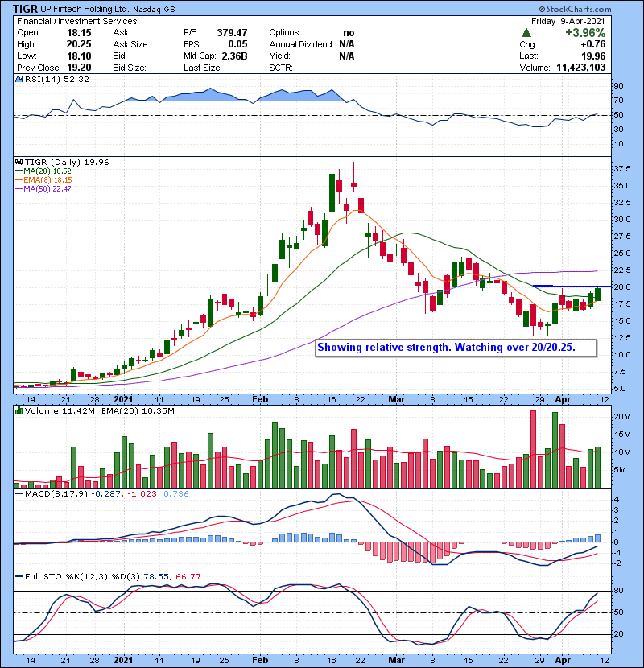Screen dimensions: 644x668
Task: Click the tallest red volume bar above 20M
Action: 533,449
